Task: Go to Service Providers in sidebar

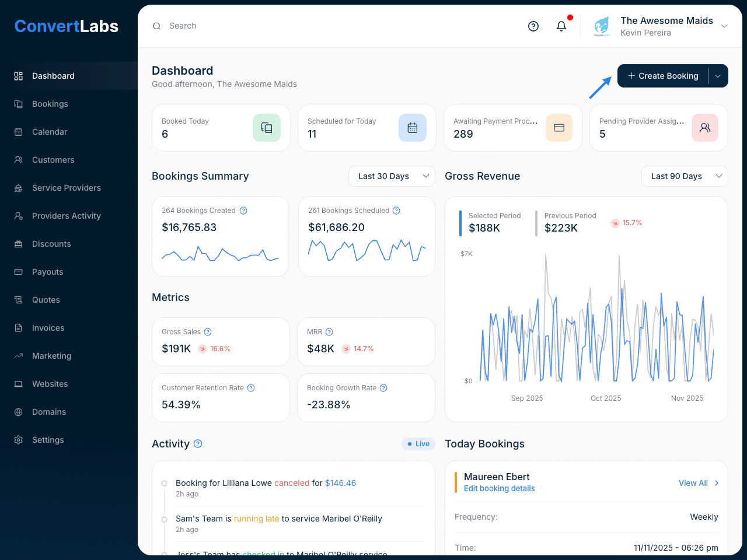Action: [67, 188]
